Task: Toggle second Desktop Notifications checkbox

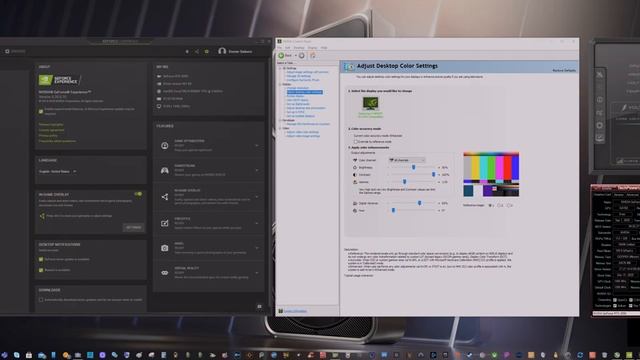Action: pos(41,270)
